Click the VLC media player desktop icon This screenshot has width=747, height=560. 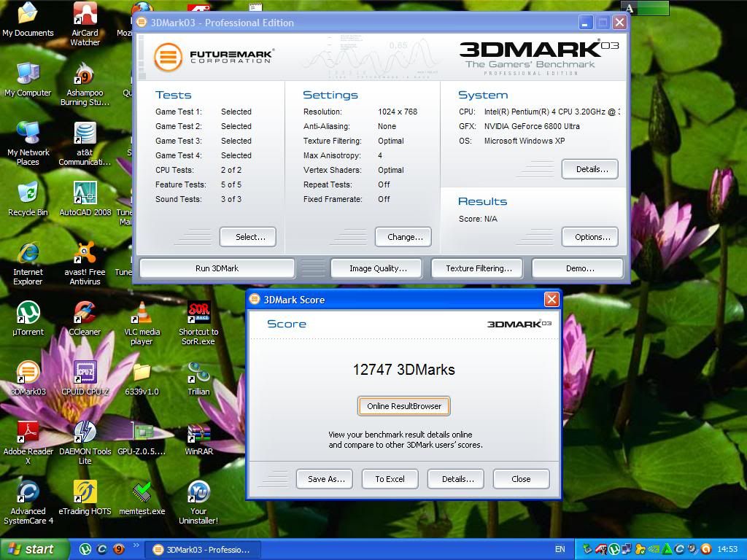point(142,323)
